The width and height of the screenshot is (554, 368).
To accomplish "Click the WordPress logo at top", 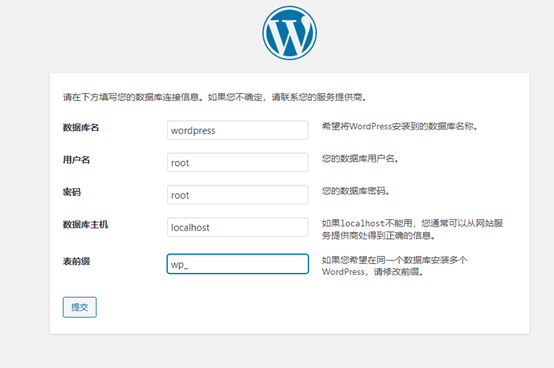I will [289, 33].
